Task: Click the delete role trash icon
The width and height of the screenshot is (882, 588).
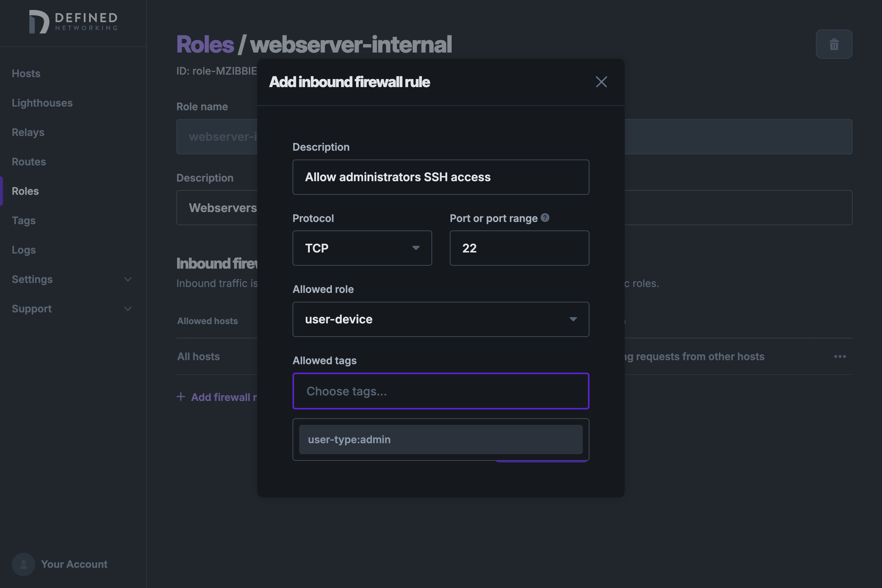Action: click(834, 44)
